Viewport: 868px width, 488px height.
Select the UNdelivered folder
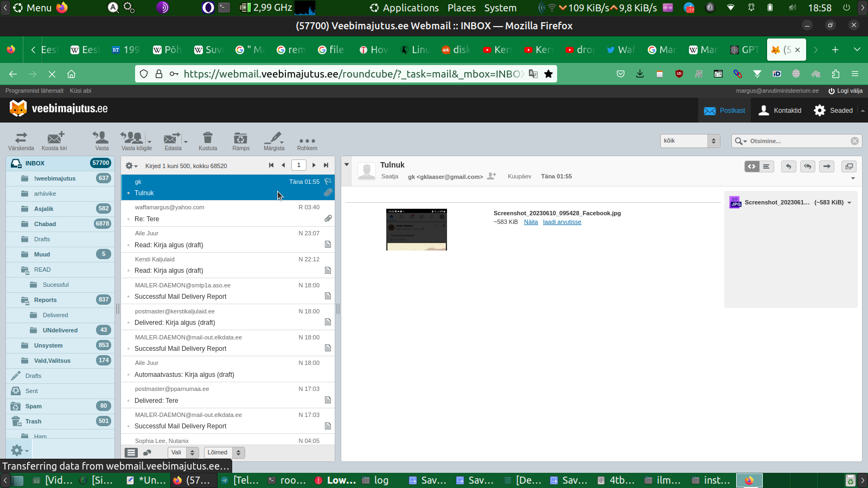pos(60,330)
